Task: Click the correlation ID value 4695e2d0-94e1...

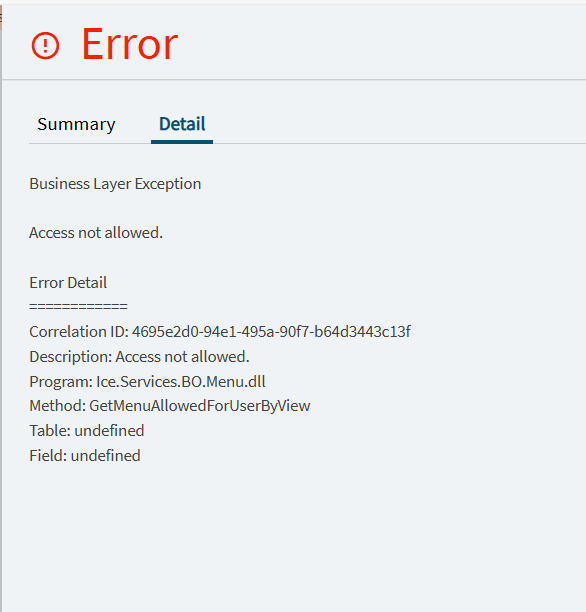Action: [271, 332]
